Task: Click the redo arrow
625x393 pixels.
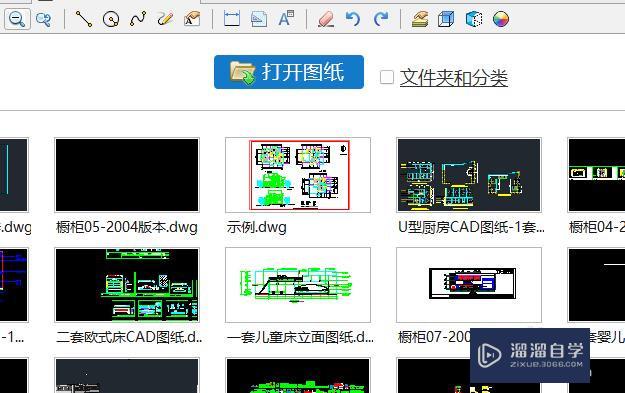Action: pos(381,19)
